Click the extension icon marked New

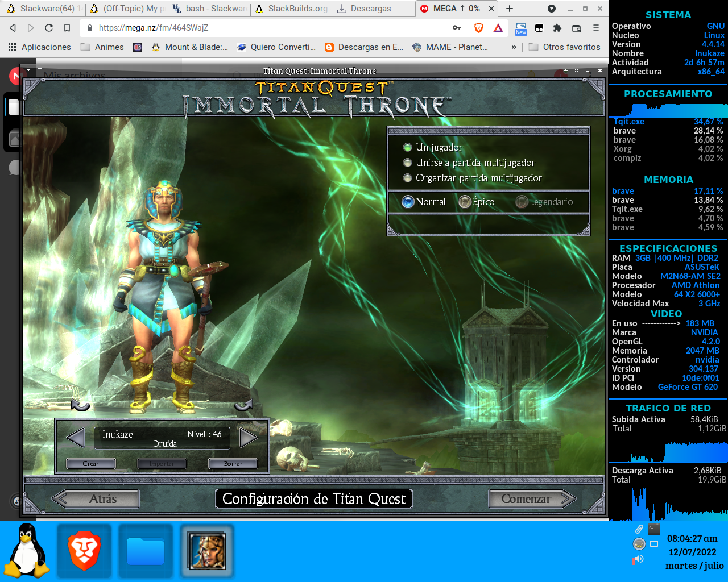coord(521,29)
